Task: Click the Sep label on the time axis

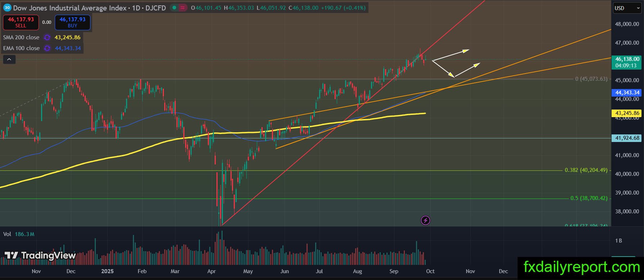Action: [394, 271]
